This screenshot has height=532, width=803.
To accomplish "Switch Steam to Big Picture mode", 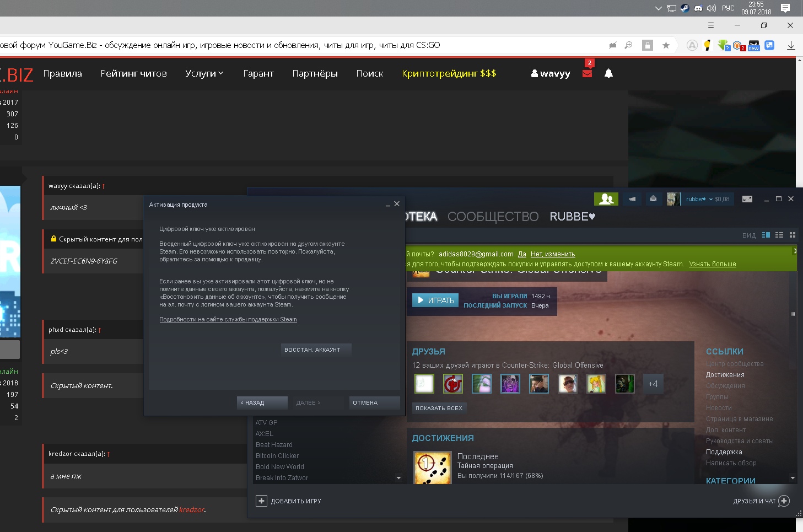I will [x=747, y=199].
